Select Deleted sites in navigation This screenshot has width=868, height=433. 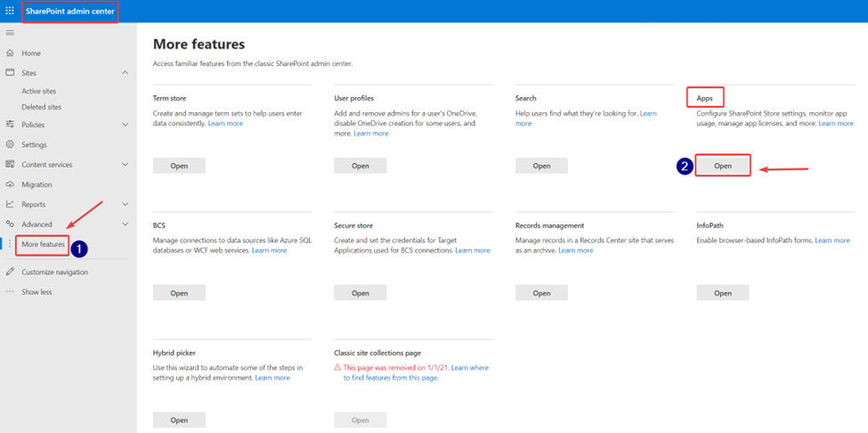[x=42, y=107]
